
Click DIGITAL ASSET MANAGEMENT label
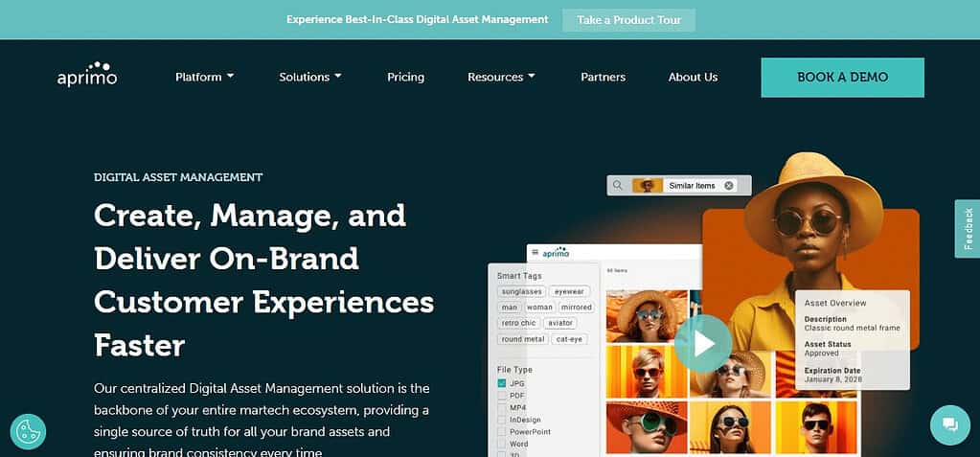pos(178,177)
